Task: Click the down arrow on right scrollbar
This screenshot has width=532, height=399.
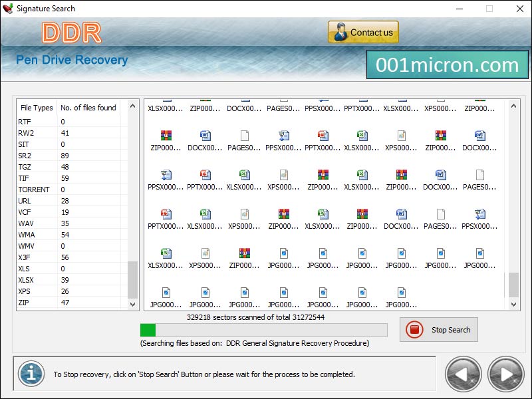Action: point(513,305)
